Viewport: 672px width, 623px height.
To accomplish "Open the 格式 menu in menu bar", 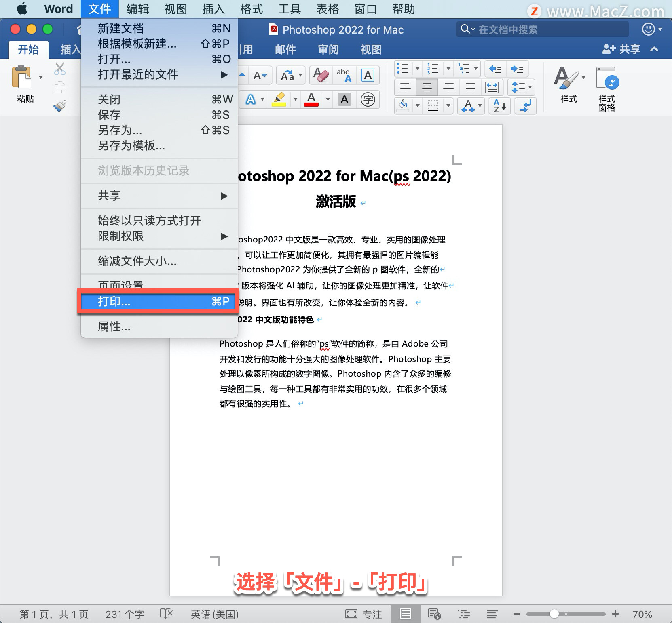I will (x=251, y=9).
